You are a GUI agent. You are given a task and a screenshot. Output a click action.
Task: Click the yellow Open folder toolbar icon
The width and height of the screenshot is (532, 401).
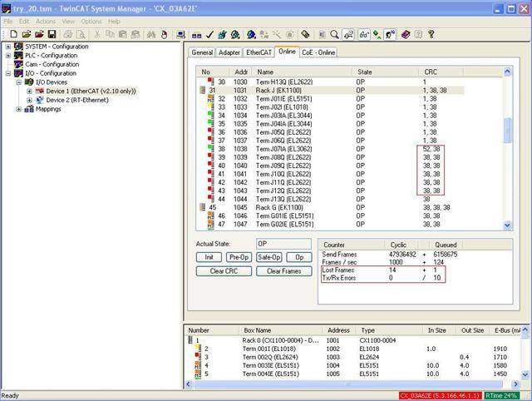point(26,34)
